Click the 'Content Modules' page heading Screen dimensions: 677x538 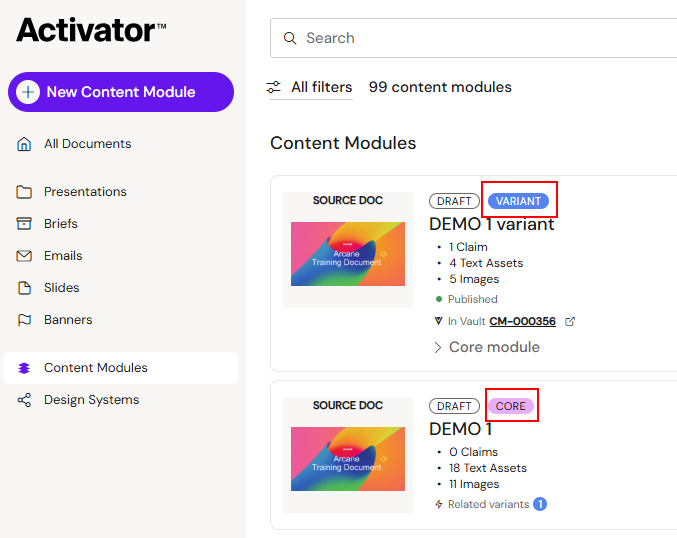[x=343, y=143]
